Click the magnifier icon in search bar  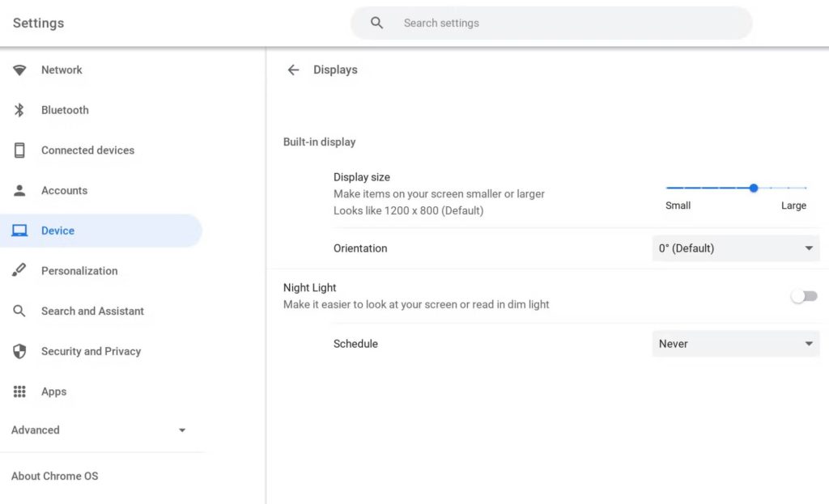376,23
